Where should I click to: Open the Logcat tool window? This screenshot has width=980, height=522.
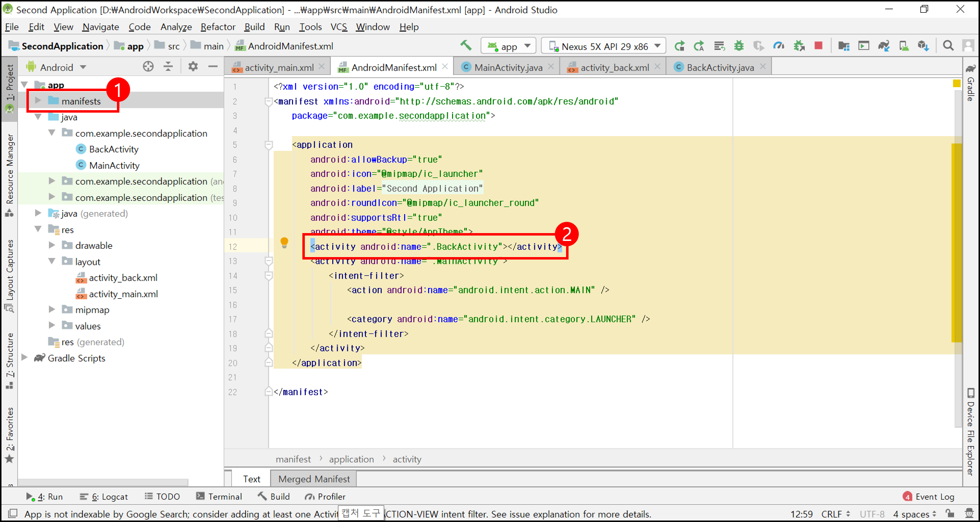tap(103, 497)
